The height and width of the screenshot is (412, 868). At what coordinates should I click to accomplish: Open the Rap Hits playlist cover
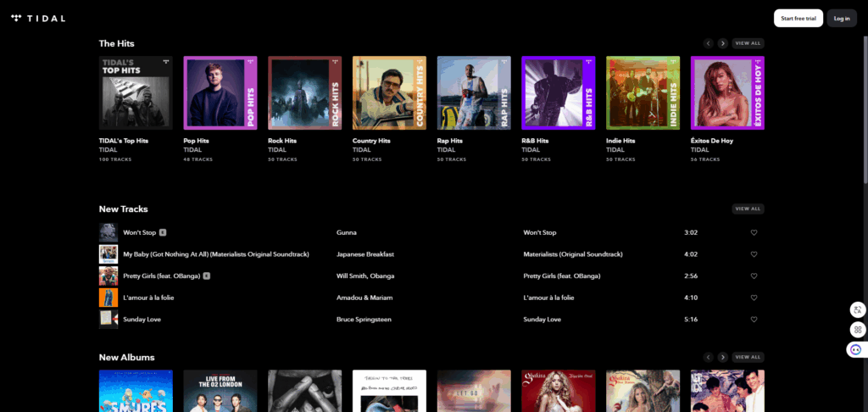(474, 93)
